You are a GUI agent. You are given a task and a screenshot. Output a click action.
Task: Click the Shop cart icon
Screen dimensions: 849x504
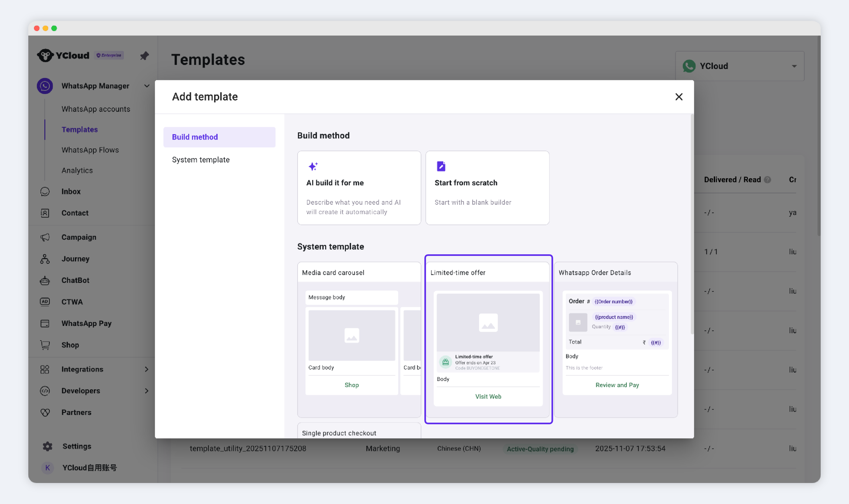click(45, 345)
